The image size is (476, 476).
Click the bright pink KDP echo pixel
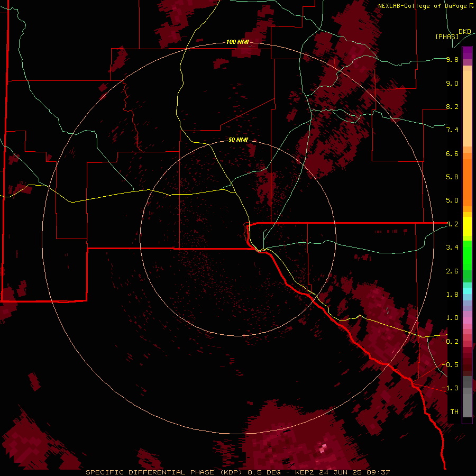click(x=323, y=447)
